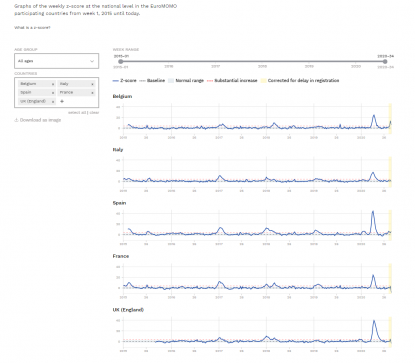Screen dimensions: 415x363
Task: Click the Belgium chart heading
Action: [122, 96]
